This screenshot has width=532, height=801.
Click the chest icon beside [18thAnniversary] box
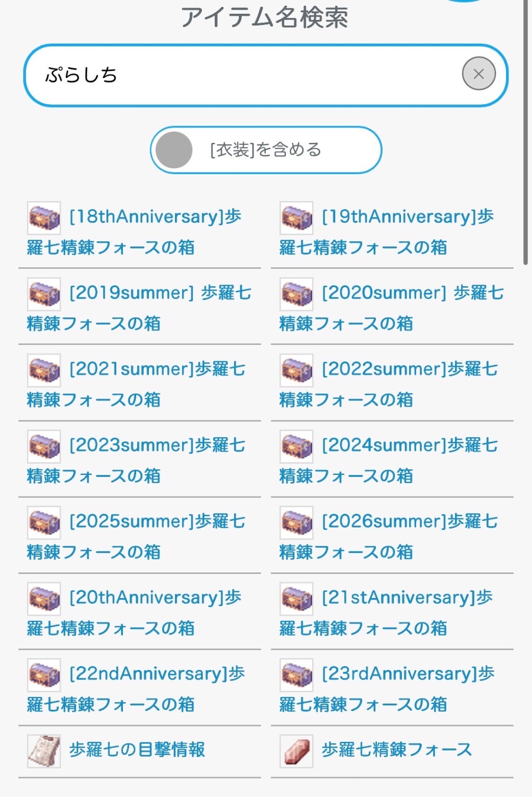(44, 218)
